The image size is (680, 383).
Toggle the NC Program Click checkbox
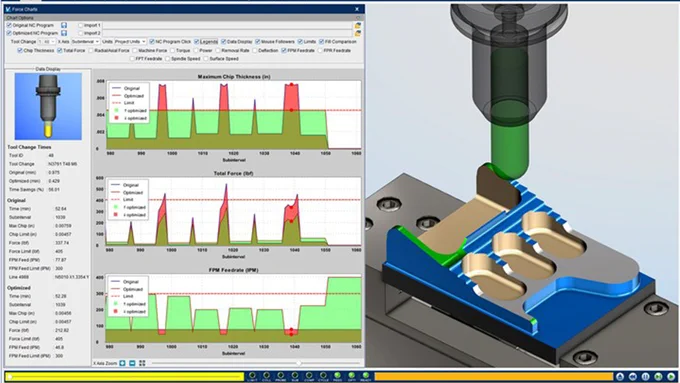(x=152, y=42)
